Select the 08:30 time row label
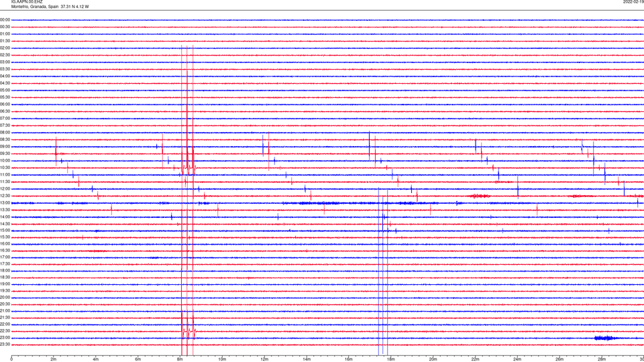The image size is (644, 362). point(5,139)
